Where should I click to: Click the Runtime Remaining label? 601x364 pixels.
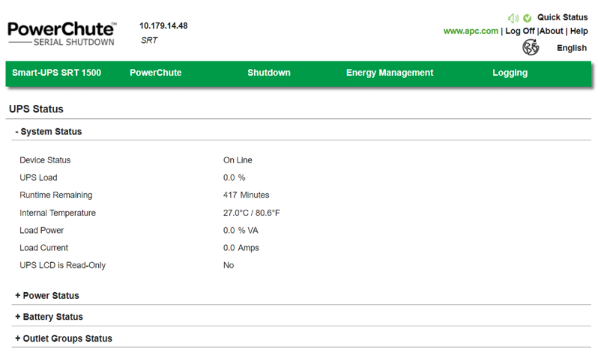pos(55,195)
